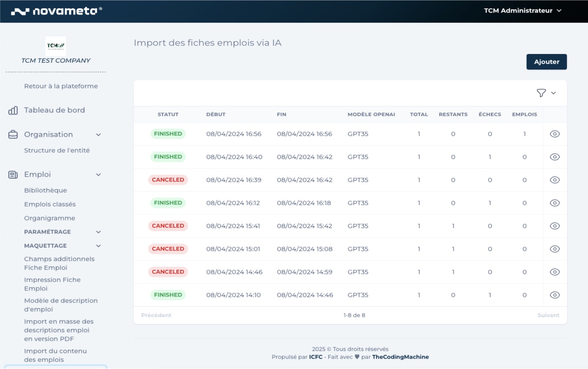View import started 08/04/2024 16:12
The image size is (588, 369).
point(554,203)
